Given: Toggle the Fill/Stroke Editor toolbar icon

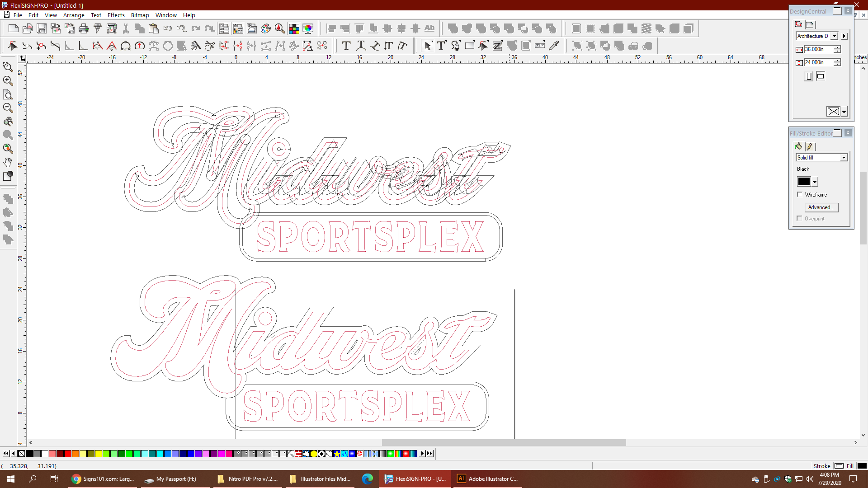Looking at the screenshot, I should (x=238, y=29).
